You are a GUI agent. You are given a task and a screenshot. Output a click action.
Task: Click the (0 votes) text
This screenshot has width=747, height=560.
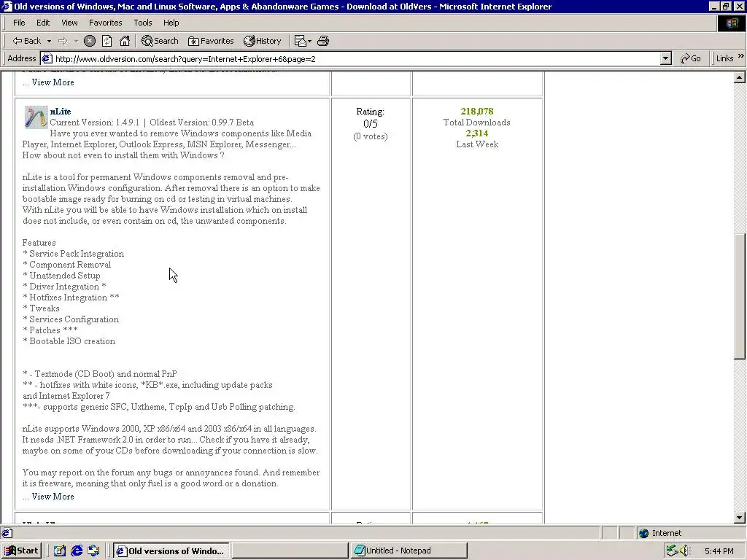[x=370, y=136]
